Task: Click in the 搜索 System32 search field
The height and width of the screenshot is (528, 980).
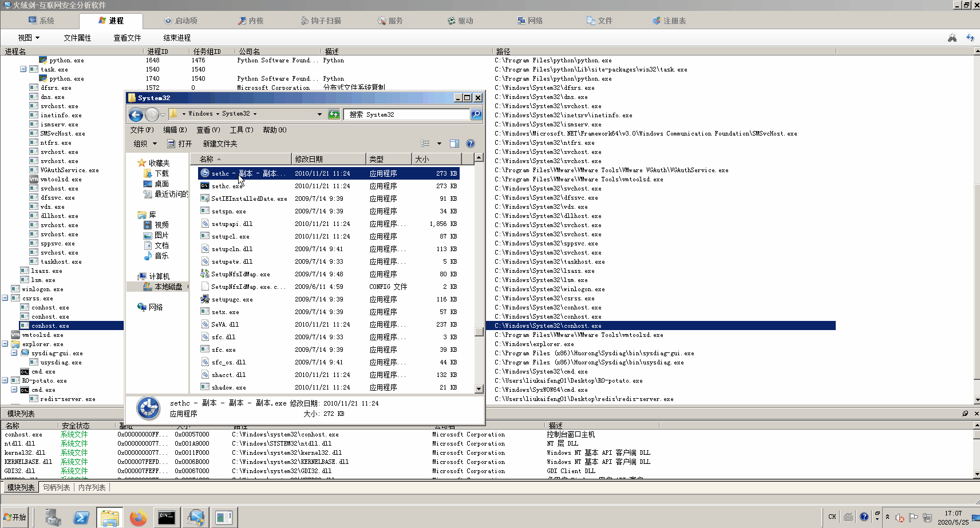Action: pos(406,114)
